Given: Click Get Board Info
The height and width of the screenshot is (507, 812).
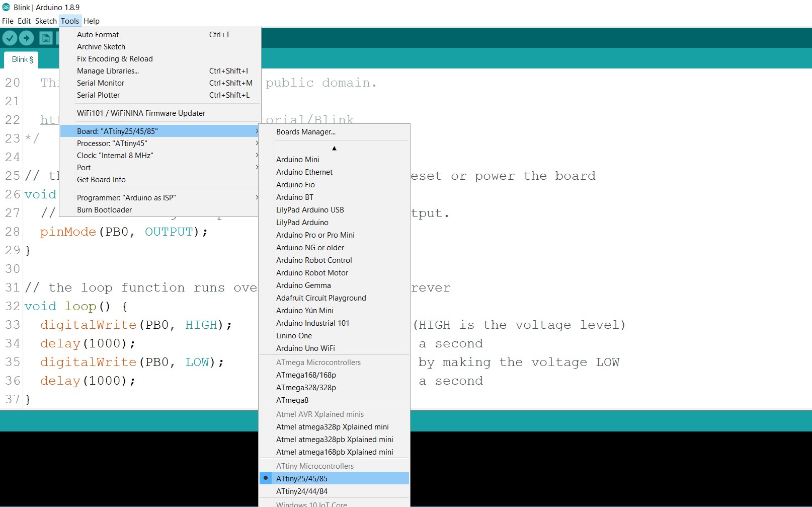Looking at the screenshot, I should coord(160,180).
